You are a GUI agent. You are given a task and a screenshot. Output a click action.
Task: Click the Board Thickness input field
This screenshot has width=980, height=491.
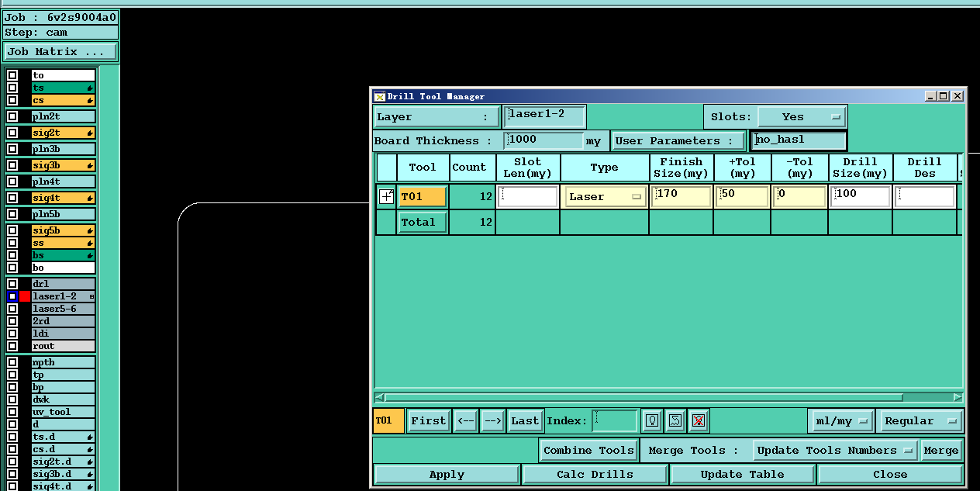543,140
